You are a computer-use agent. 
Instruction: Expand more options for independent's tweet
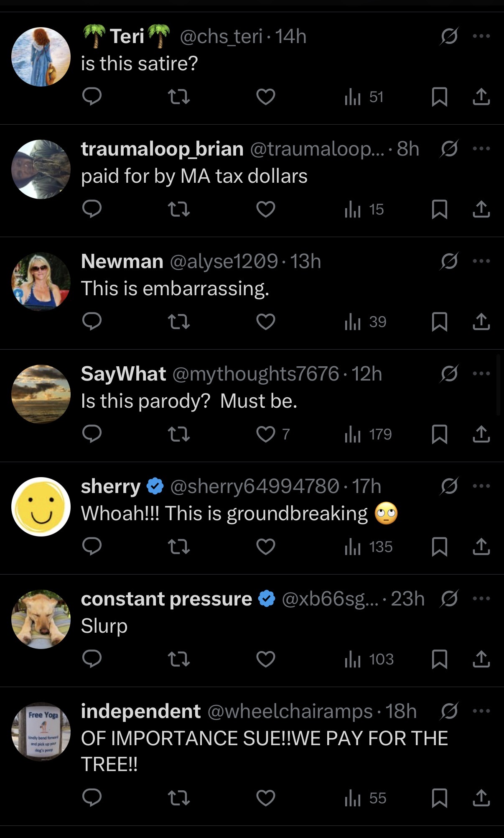click(x=481, y=711)
